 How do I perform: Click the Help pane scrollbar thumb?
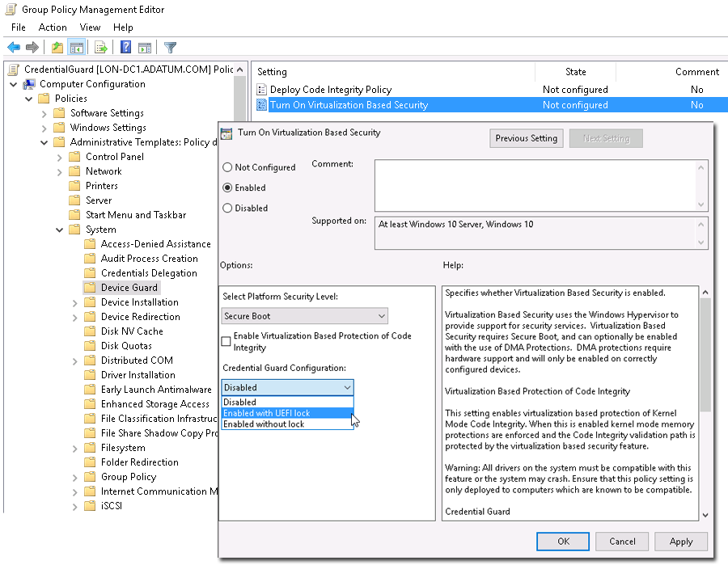(x=705, y=355)
